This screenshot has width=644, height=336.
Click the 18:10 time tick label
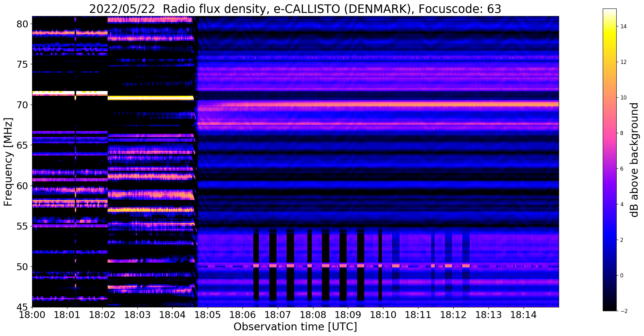click(383, 315)
